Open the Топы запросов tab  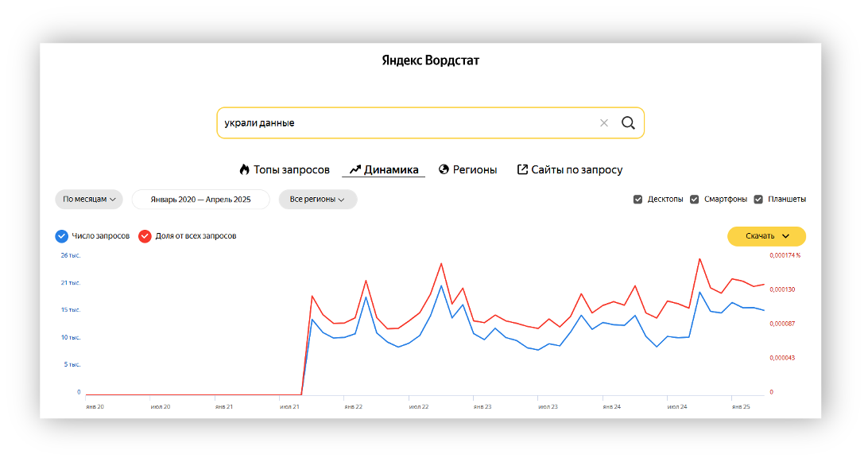pos(285,169)
